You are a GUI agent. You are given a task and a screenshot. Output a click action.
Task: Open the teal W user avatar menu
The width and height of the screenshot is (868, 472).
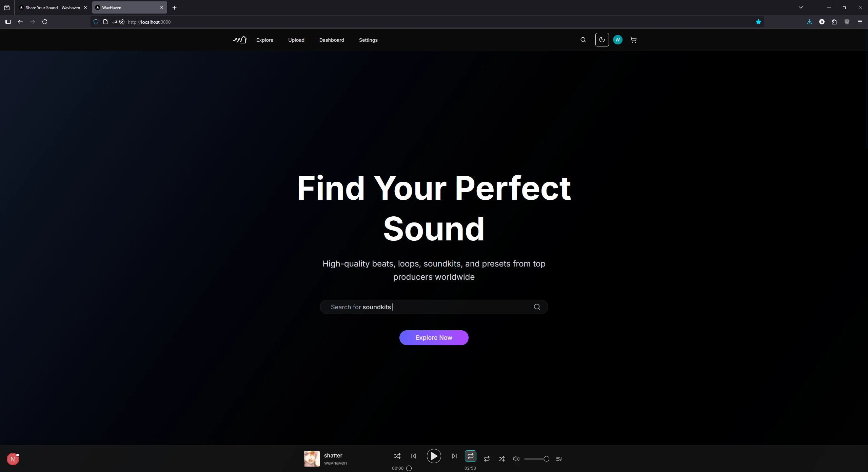617,40
